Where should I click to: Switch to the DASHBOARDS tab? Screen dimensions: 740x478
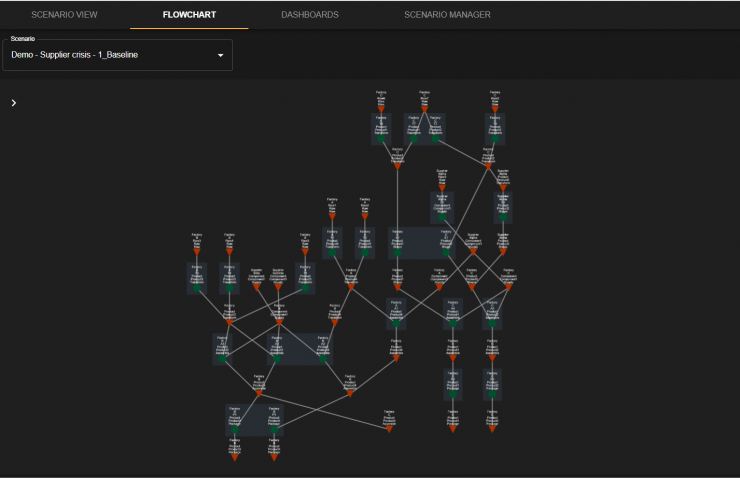pos(310,15)
